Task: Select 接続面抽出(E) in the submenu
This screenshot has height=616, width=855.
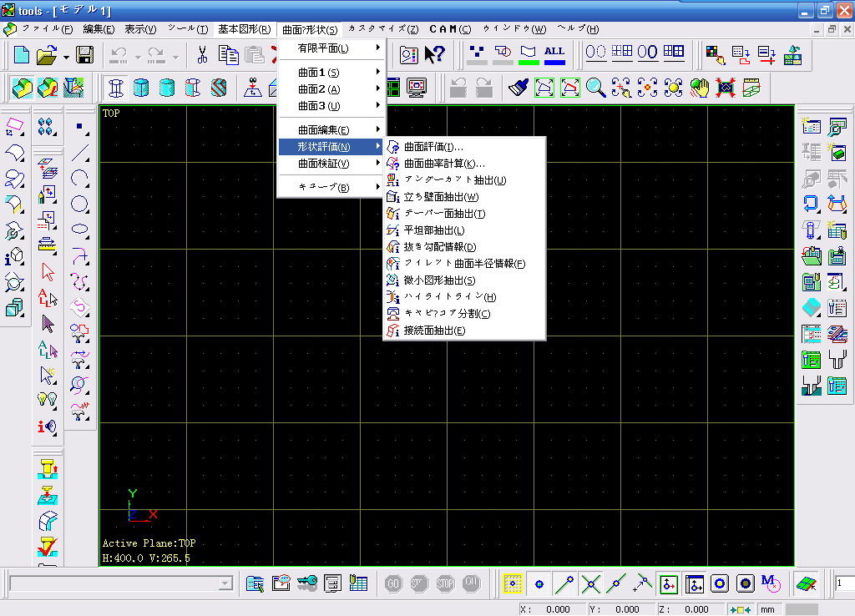Action: [x=464, y=331]
